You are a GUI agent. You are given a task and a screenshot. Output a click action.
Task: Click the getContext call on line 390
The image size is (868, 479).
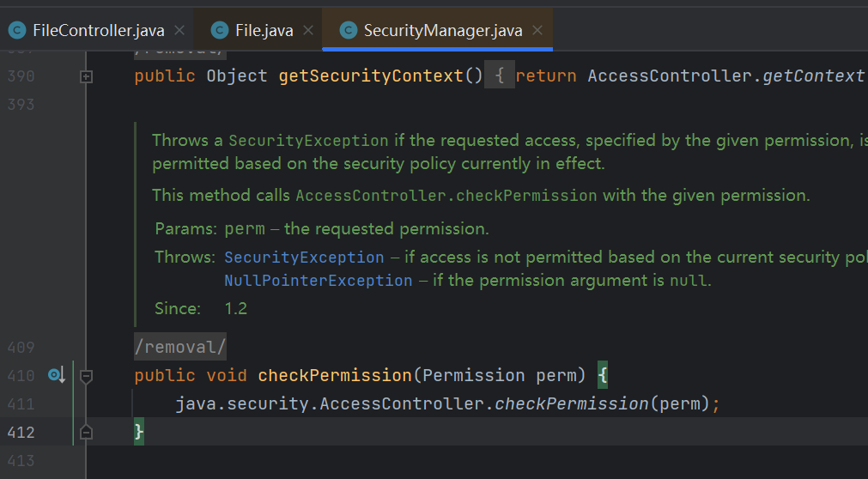coord(815,76)
